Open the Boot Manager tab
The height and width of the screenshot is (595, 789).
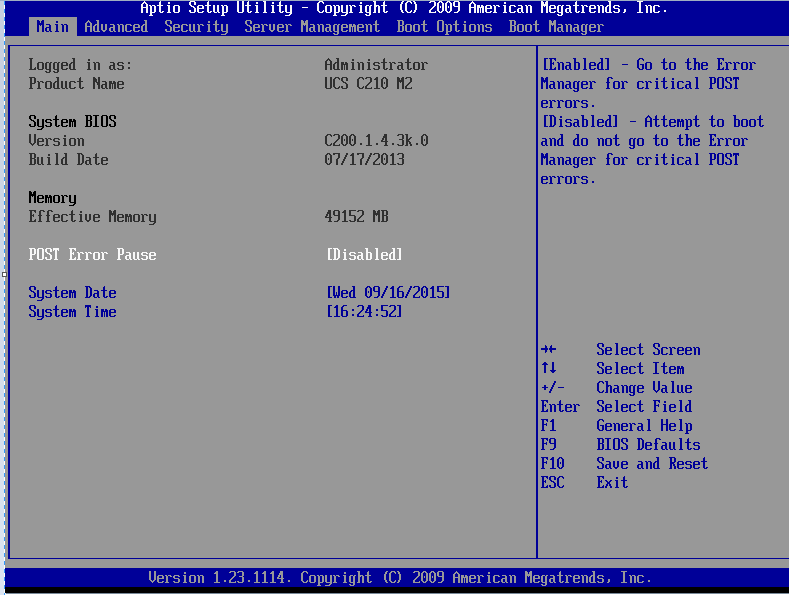click(556, 27)
